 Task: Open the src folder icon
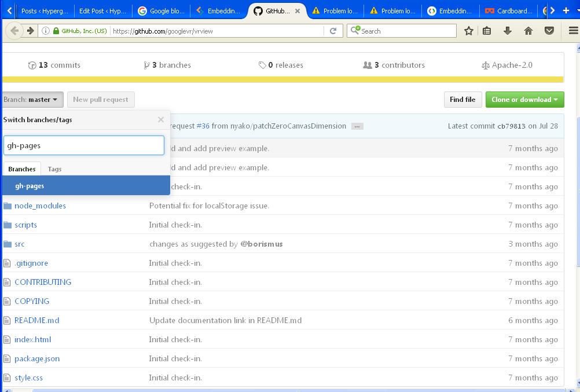(8, 244)
